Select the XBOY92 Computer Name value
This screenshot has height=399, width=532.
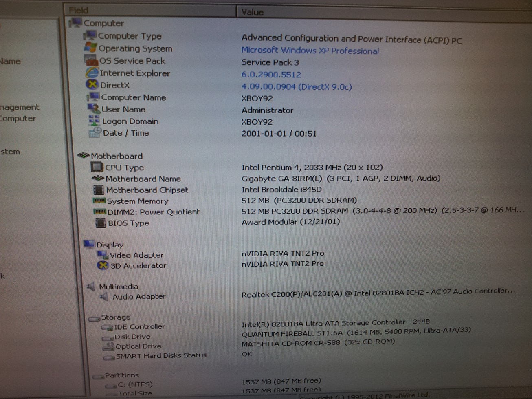257,98
